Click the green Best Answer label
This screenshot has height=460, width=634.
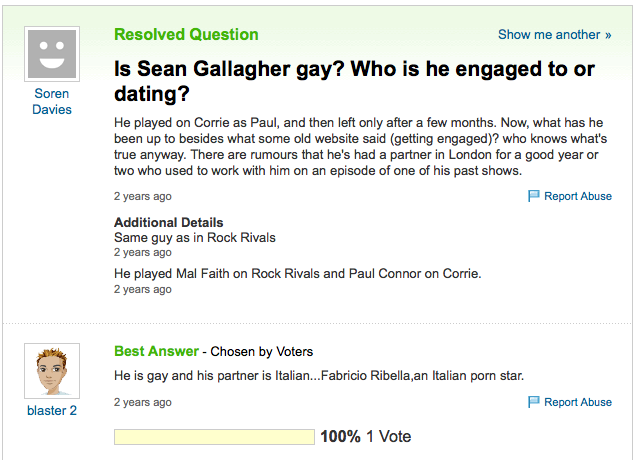156,351
